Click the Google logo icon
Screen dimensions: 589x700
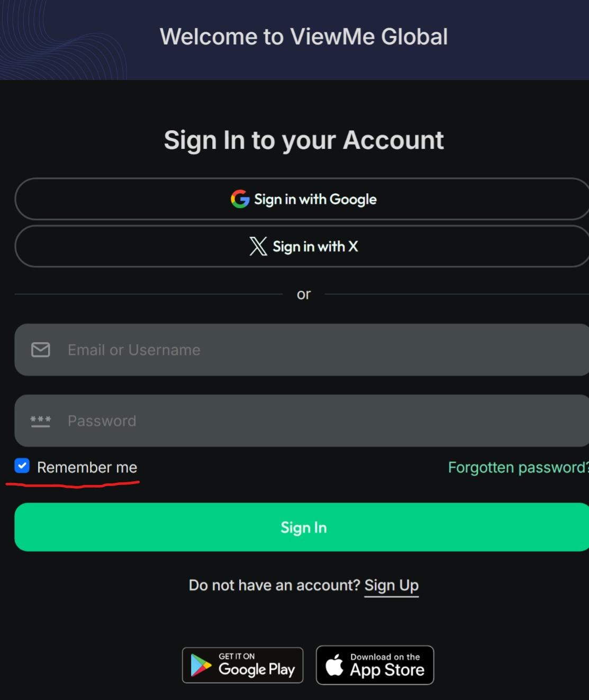[240, 199]
